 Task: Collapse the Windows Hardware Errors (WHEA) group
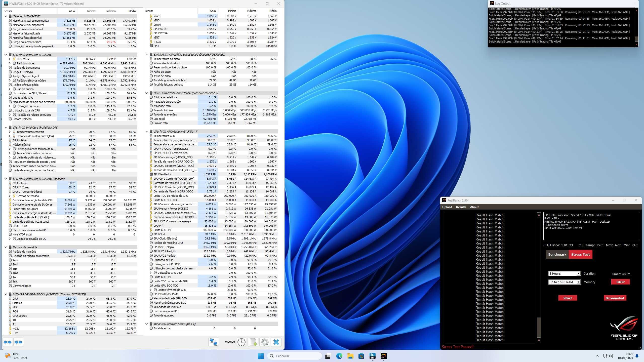[x=147, y=324]
